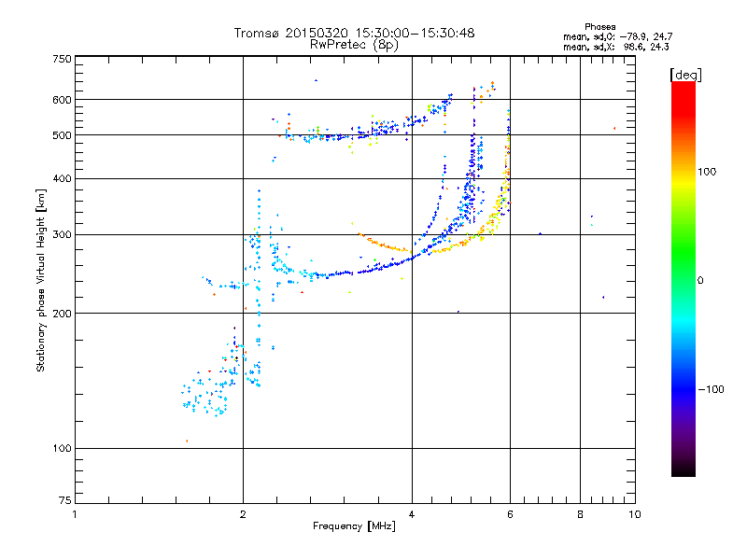Click the colorbar tick label '-100'
This screenshot has width=747, height=560.
point(711,389)
